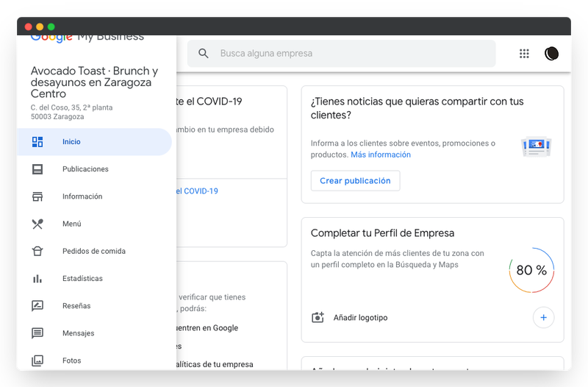Open Publicaciones section
Image resolution: width=588 pixels, height=387 pixels.
95,169
